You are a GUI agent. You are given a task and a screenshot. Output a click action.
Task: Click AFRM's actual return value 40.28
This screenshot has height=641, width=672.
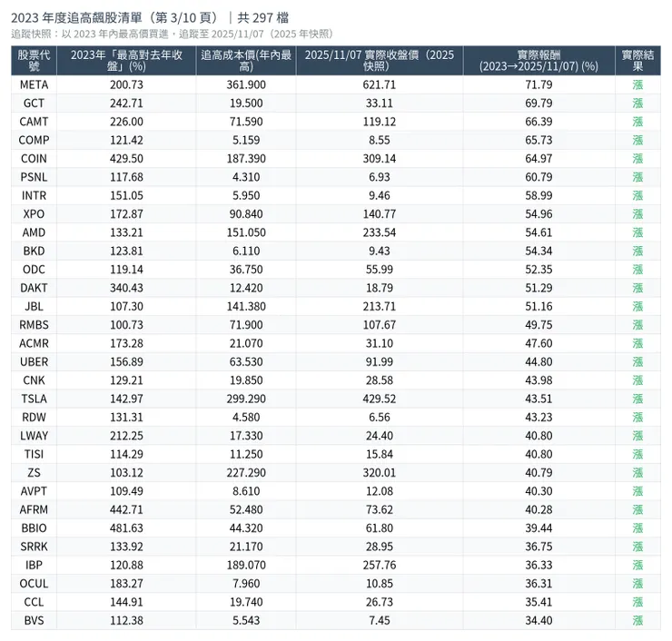[539, 509]
